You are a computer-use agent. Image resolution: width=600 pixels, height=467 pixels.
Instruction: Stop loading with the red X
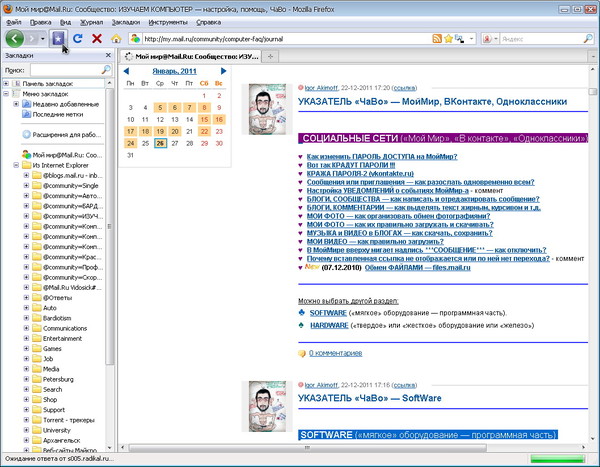pos(97,38)
